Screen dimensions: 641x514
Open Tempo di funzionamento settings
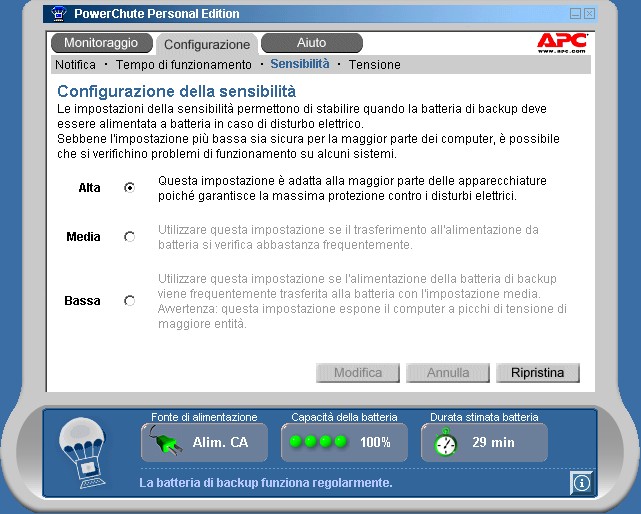coord(184,65)
